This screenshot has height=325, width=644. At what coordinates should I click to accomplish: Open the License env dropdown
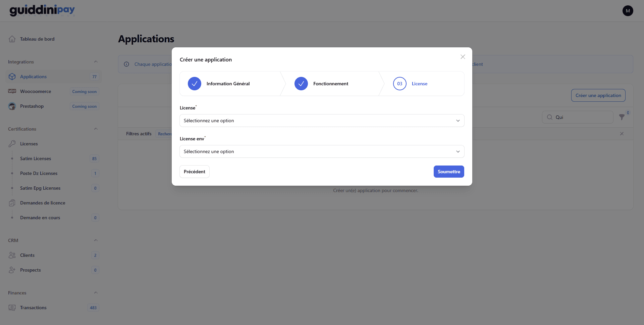(322, 151)
